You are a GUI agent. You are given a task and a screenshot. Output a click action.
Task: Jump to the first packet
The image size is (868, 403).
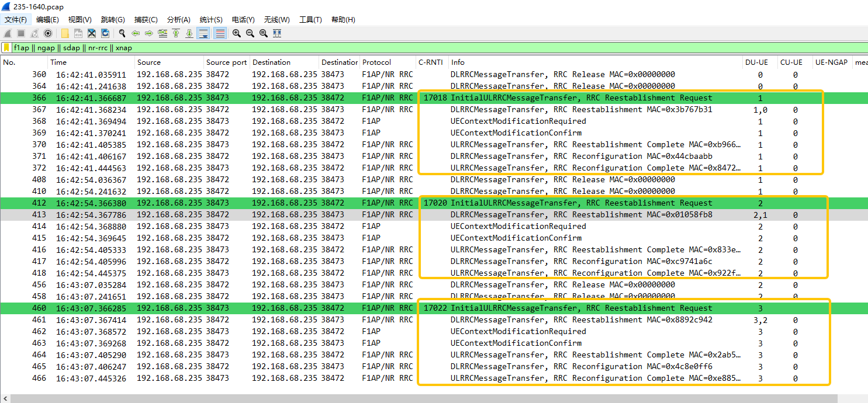click(176, 33)
